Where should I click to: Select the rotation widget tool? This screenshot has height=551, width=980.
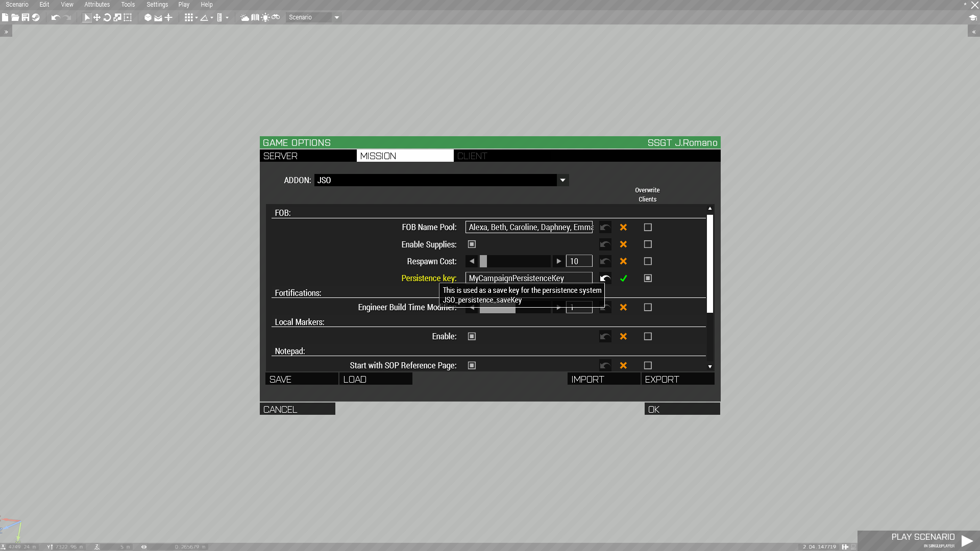point(107,17)
